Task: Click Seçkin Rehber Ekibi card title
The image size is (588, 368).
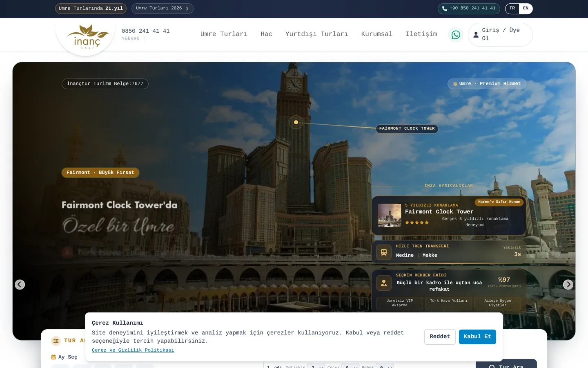Action: click(x=421, y=276)
